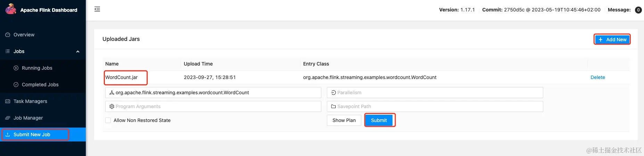Click the Running Jobs play-circle icon

[x=16, y=68]
